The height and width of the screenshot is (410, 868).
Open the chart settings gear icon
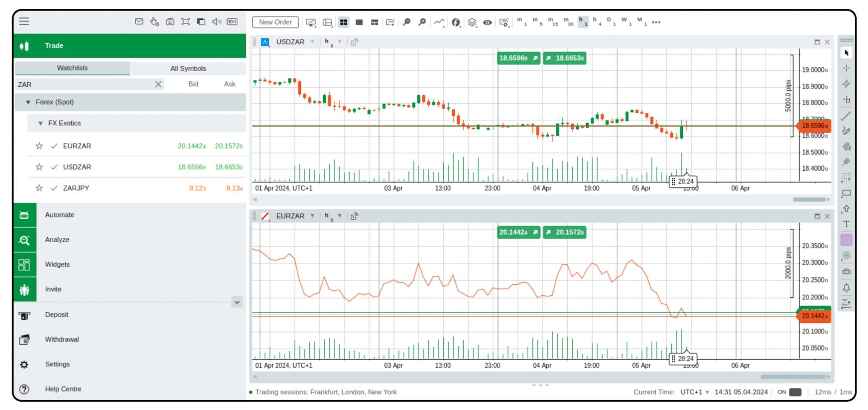tap(504, 22)
